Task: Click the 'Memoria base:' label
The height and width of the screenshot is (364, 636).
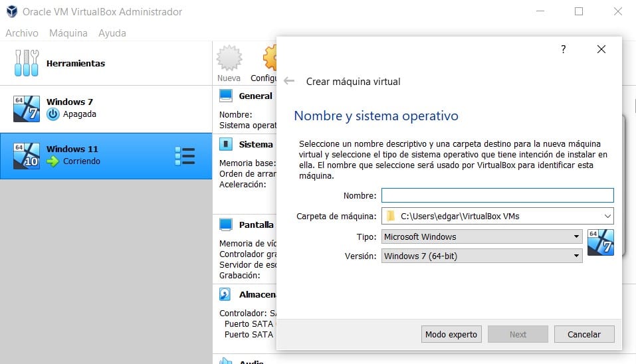Action: coord(247,163)
